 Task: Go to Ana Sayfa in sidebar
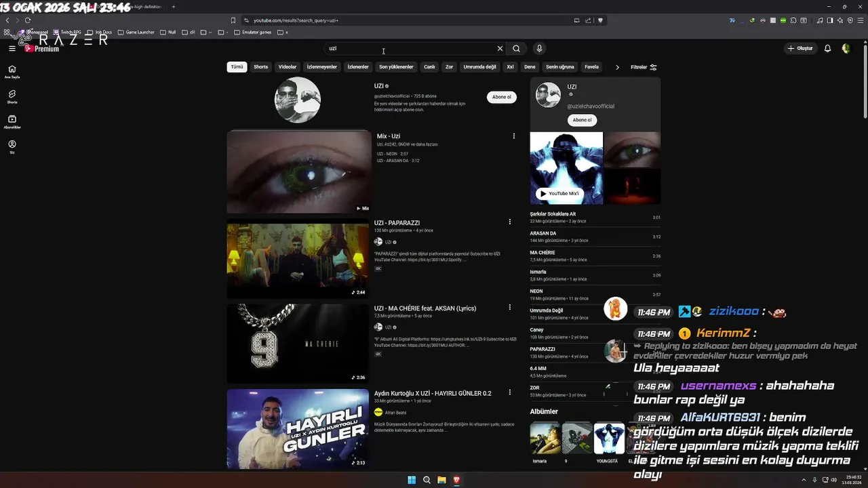12,71
